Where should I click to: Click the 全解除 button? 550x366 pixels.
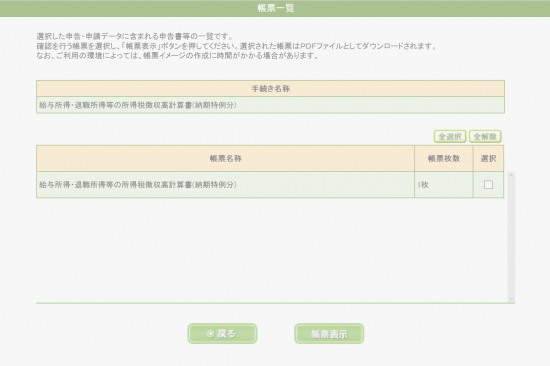(x=485, y=137)
